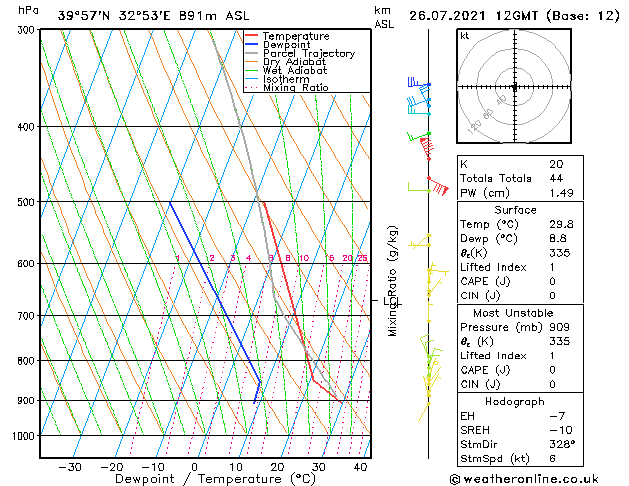Click the Most Unstable section heading
The image size is (629, 486).
tap(513, 313)
